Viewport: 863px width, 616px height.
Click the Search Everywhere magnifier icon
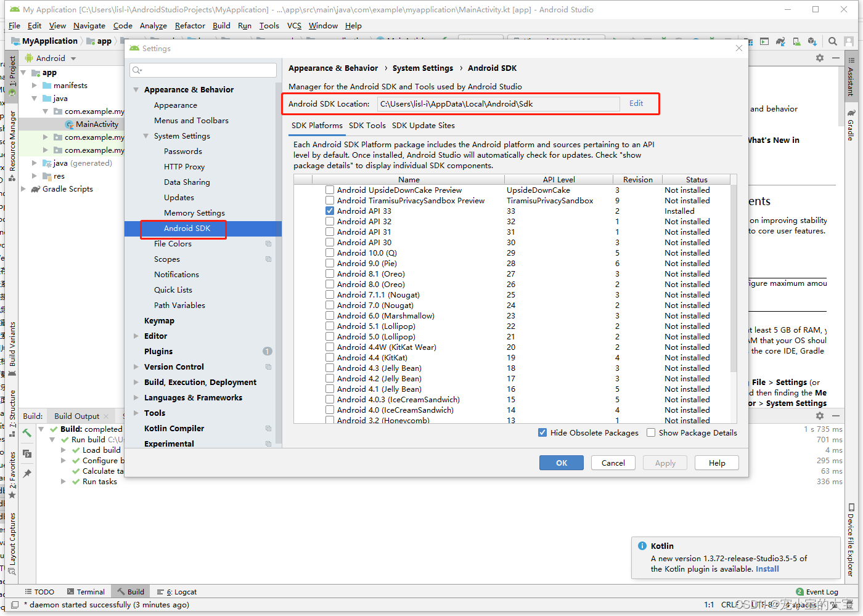(x=833, y=41)
